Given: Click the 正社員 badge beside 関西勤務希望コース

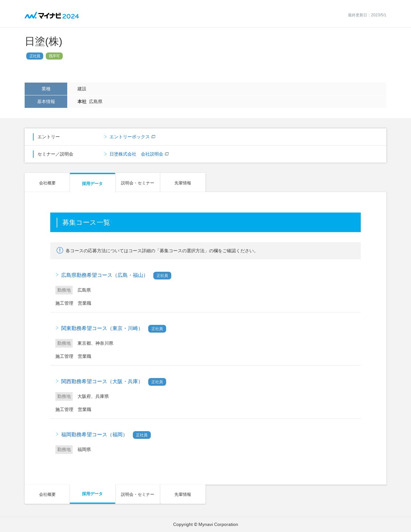Looking at the screenshot, I should pyautogui.click(x=157, y=382).
